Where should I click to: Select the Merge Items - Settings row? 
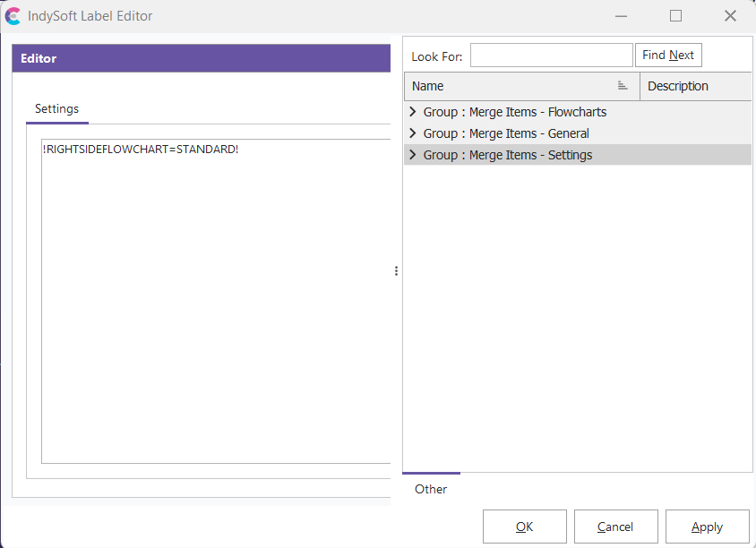508,155
